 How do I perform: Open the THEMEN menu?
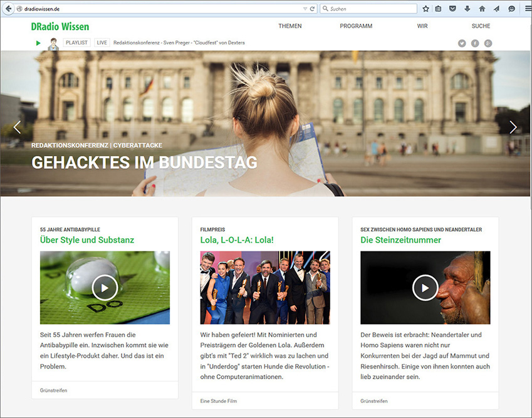click(289, 26)
